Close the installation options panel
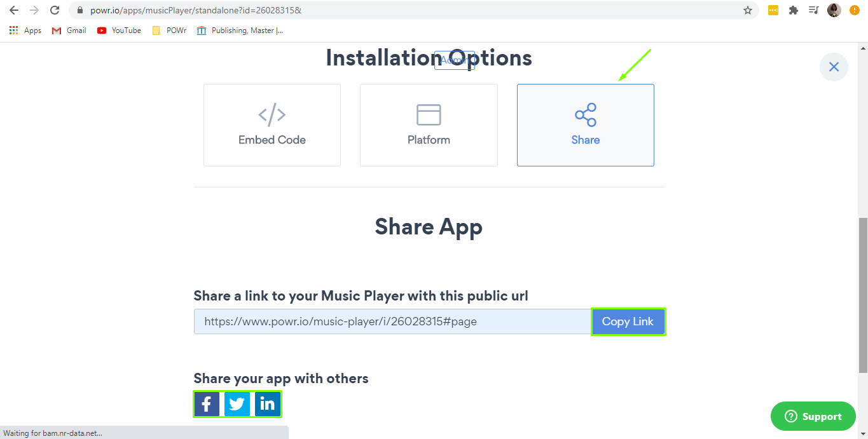The width and height of the screenshot is (868, 439). tap(834, 67)
